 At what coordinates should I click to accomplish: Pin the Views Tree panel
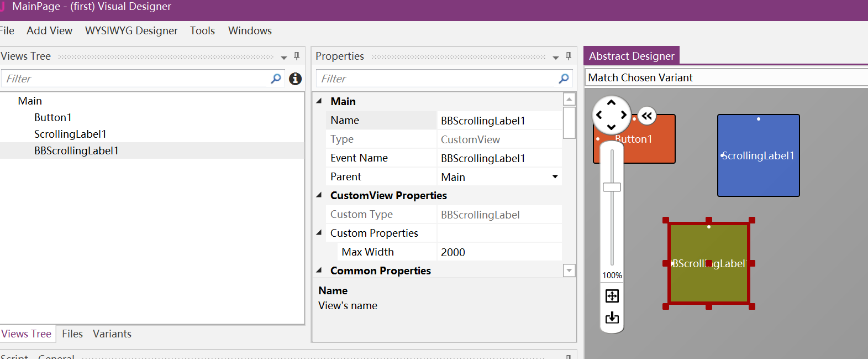coord(297,56)
